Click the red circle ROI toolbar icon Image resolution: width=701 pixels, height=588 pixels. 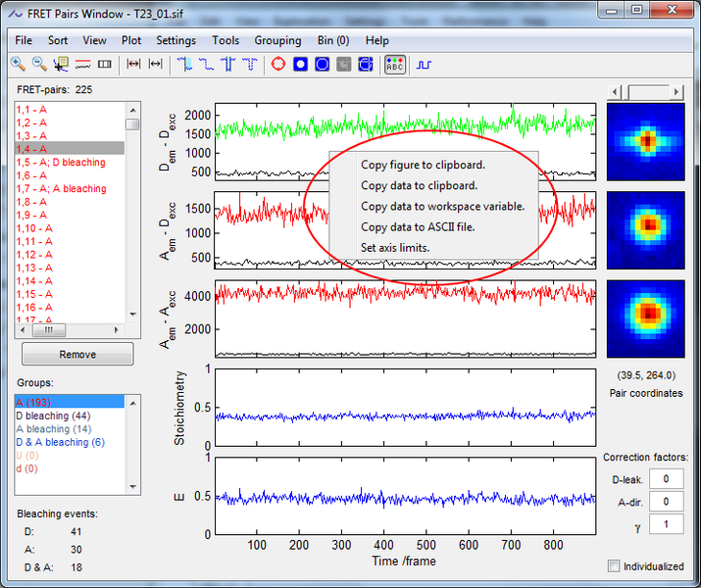click(x=277, y=65)
